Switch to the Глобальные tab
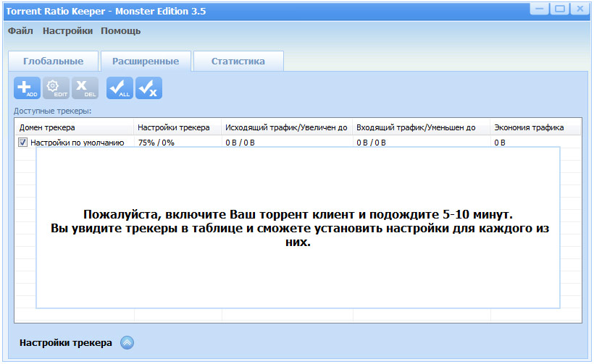The width and height of the screenshot is (594, 364). click(x=53, y=62)
